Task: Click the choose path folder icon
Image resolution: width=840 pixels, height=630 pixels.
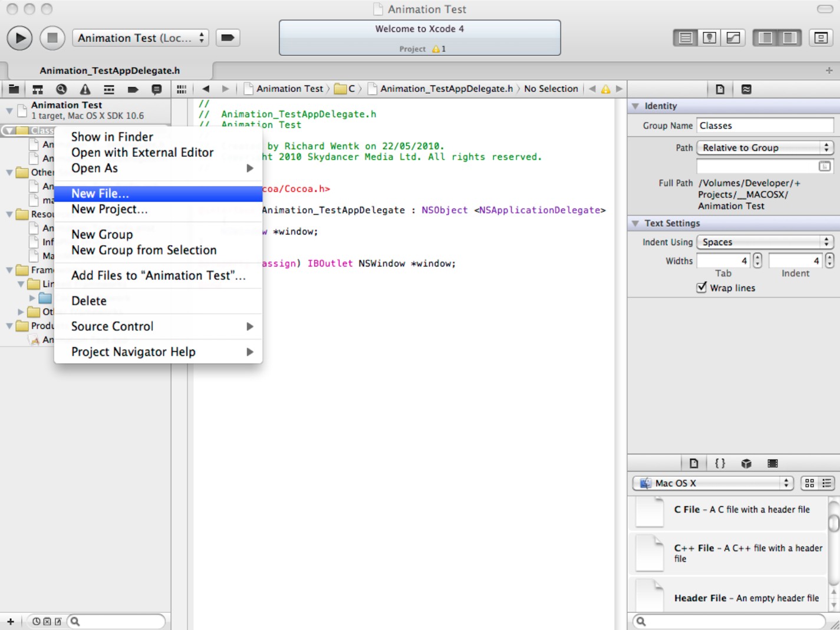Action: [825, 166]
